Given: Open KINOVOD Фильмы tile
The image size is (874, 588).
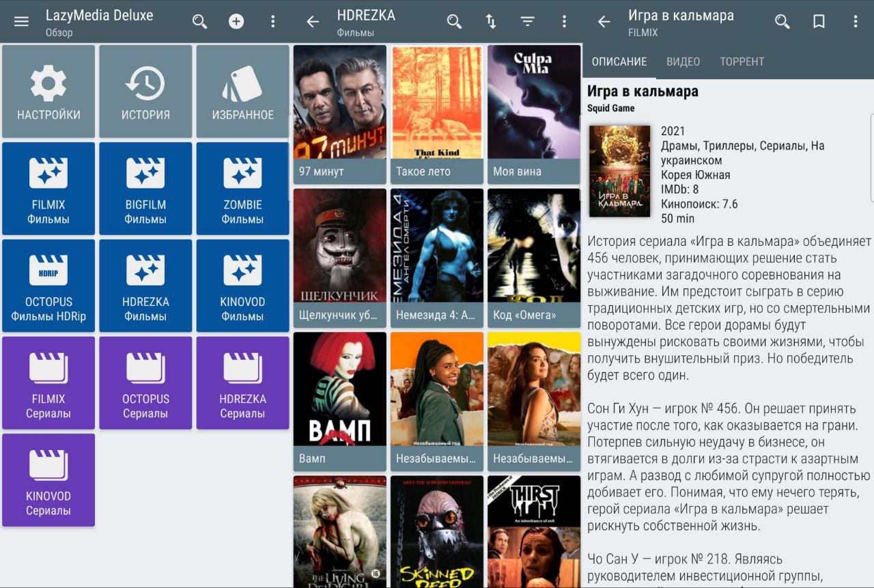Looking at the screenshot, I should pos(243,285).
